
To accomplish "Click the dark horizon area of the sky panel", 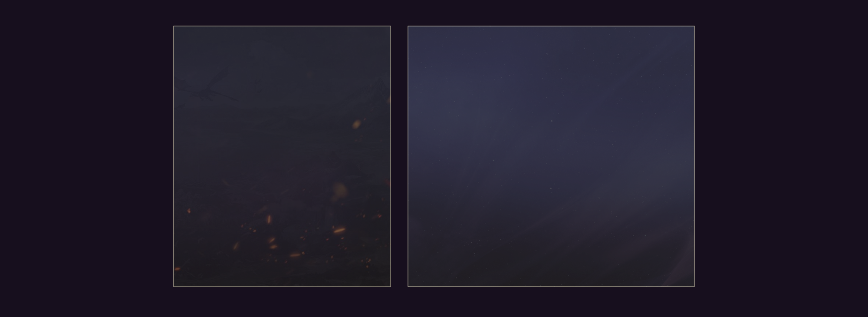I will (521, 265).
